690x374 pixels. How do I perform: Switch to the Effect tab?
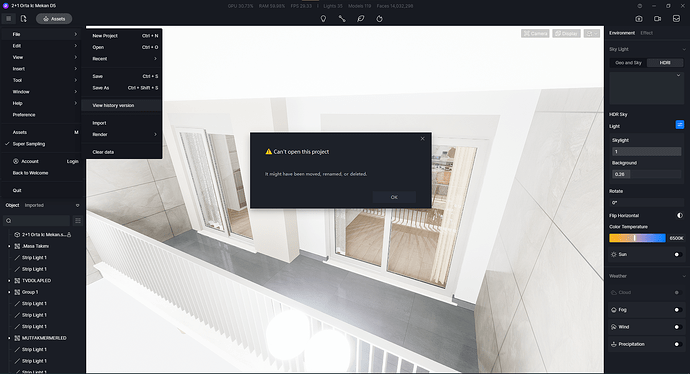click(646, 33)
